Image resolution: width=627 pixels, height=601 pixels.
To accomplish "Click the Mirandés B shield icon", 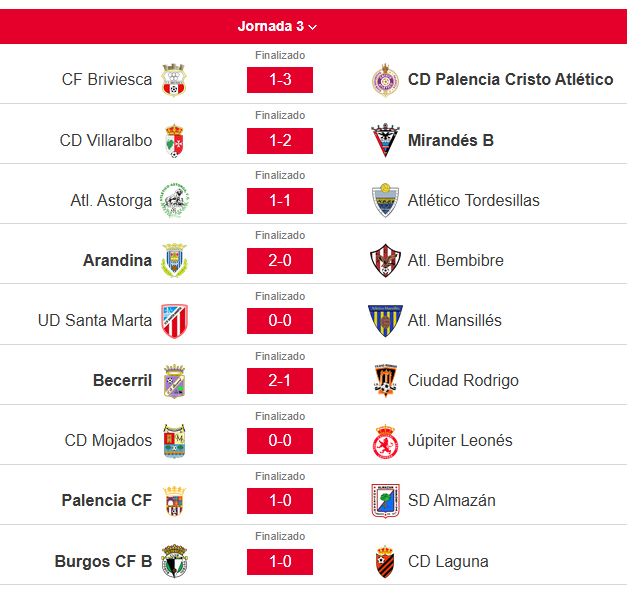I will (385, 140).
